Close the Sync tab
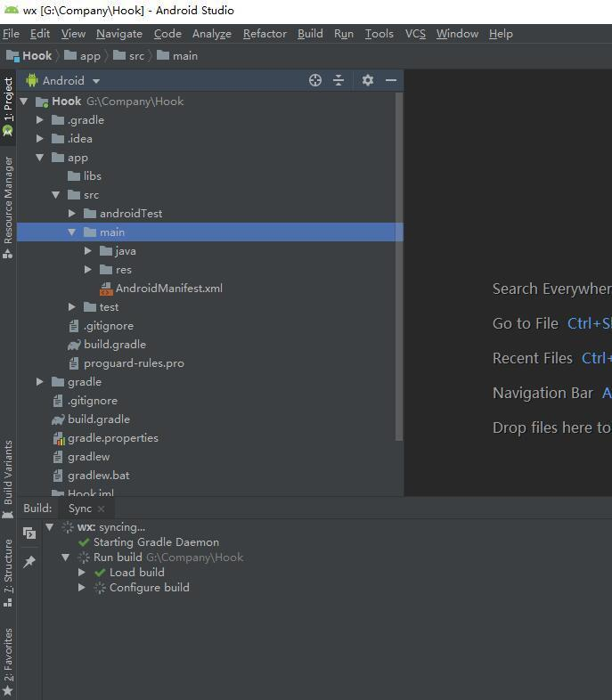The image size is (612, 700). [x=102, y=509]
